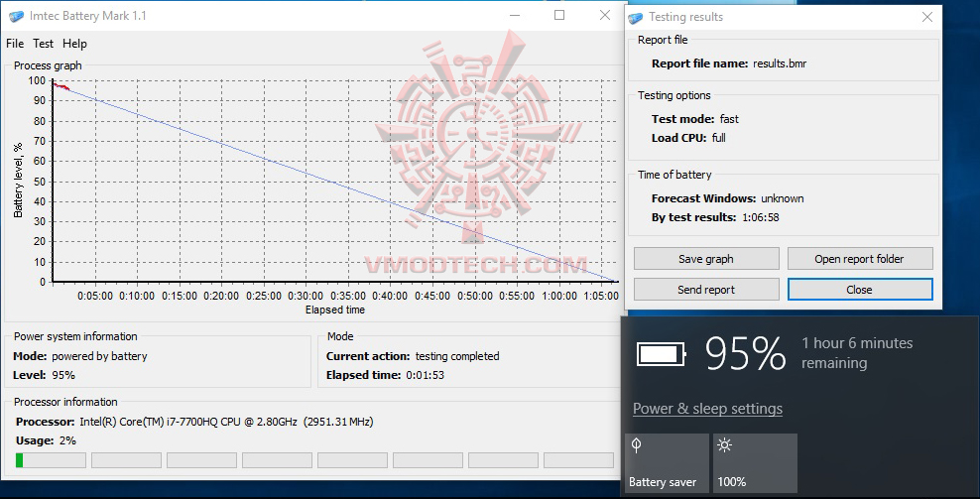Close the Testing results dialog with X

point(927,18)
